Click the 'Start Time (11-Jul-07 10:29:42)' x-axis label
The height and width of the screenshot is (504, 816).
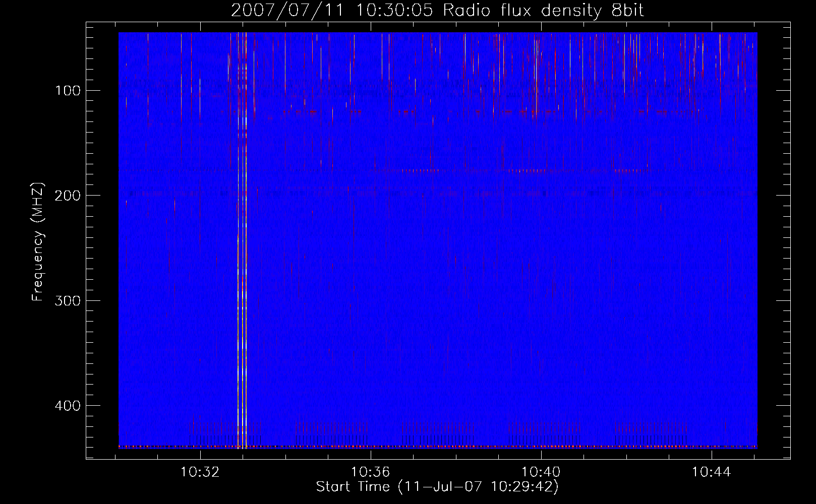(437, 487)
